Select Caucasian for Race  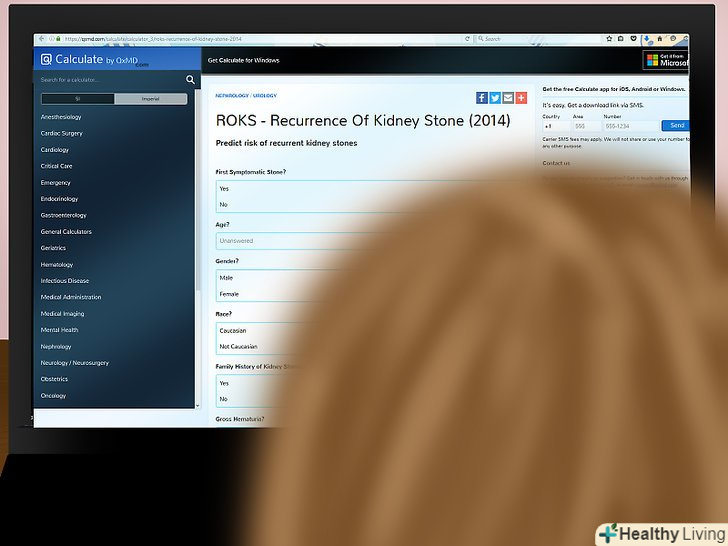pos(233,331)
